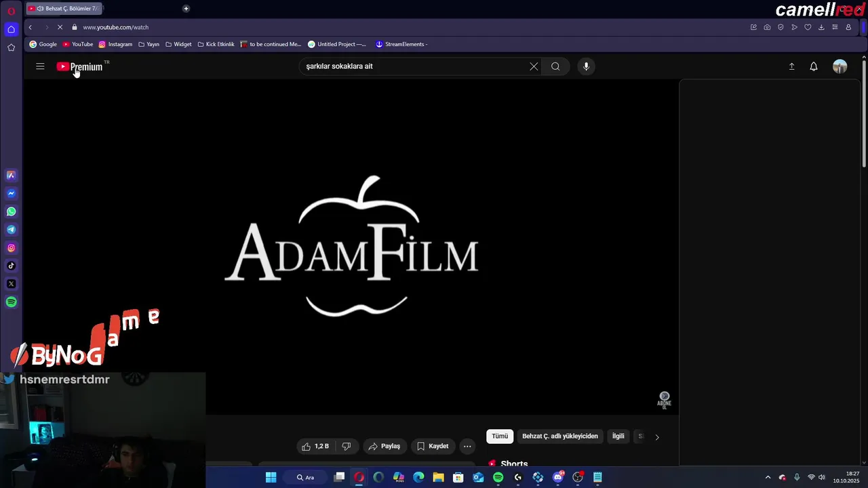Open more actions three-dot menu under video

pos(467,446)
